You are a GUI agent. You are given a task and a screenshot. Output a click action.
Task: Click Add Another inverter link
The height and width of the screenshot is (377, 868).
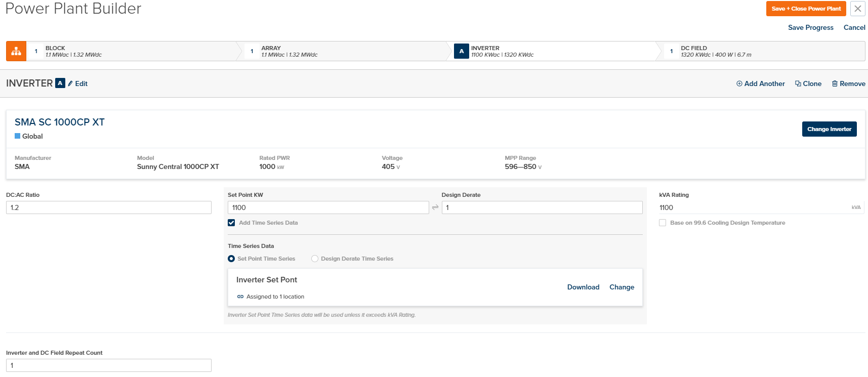tap(765, 83)
